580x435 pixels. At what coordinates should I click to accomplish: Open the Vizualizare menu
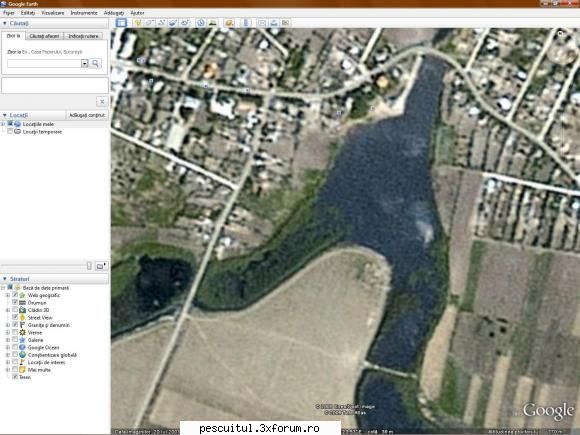53,13
